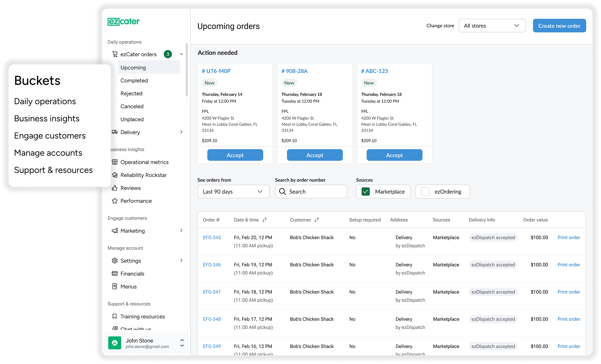This screenshot has height=364, width=601.
Task: Click the Performance star icon
Action: pos(115,201)
